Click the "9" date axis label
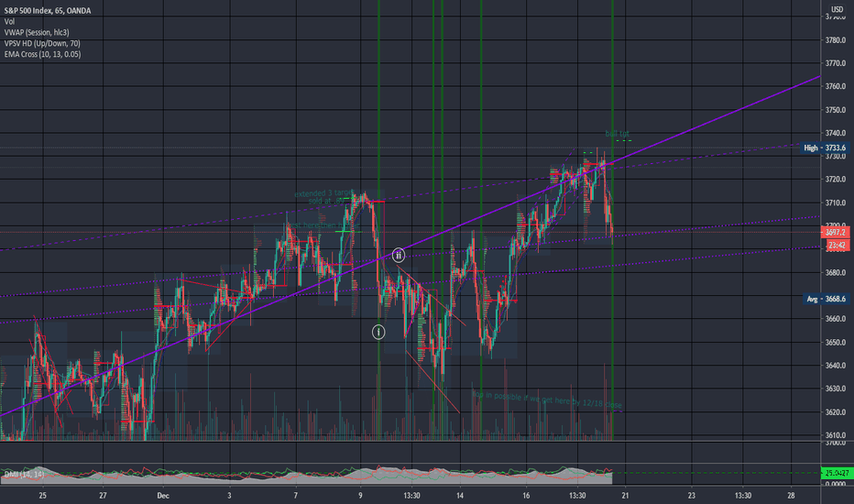Screen dimensions: 854x504 (x=360, y=495)
